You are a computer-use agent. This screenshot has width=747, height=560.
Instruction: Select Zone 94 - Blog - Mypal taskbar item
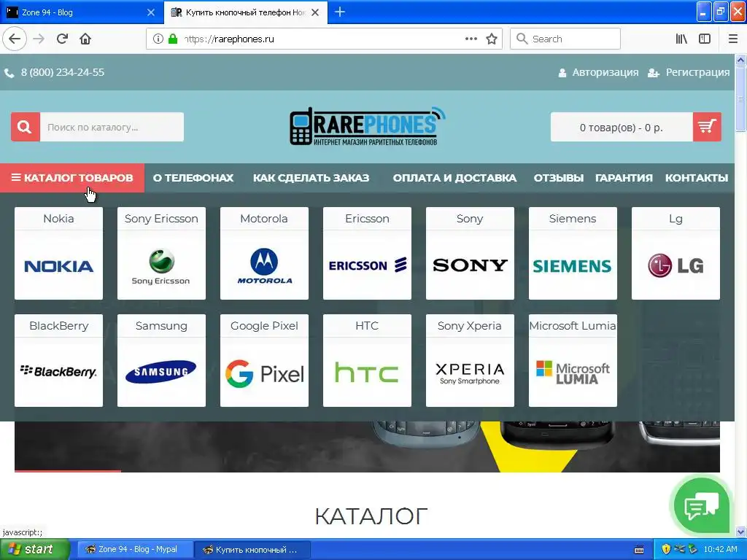click(x=135, y=550)
